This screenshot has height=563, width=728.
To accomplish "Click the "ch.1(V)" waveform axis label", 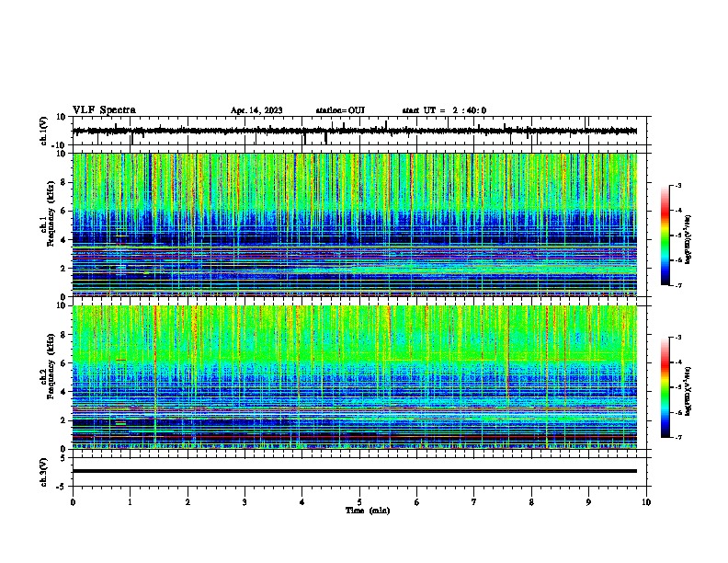I will [44, 131].
